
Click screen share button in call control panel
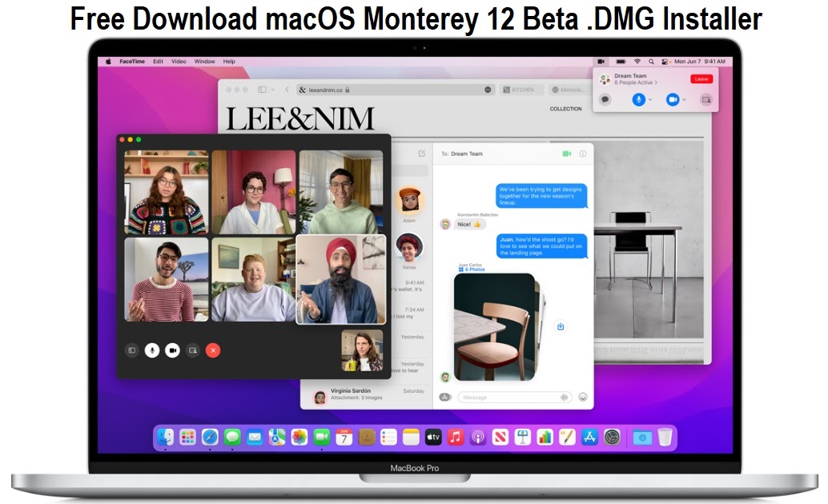(706, 99)
